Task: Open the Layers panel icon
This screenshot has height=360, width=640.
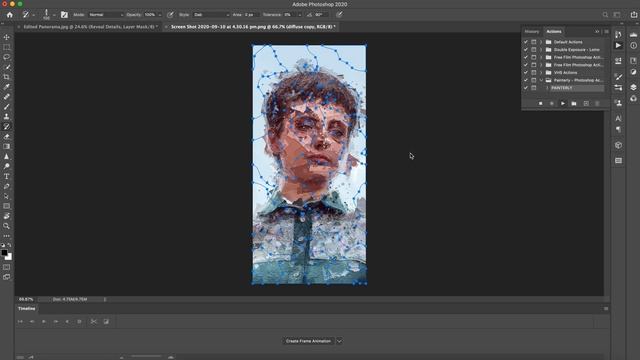Action: [633, 87]
